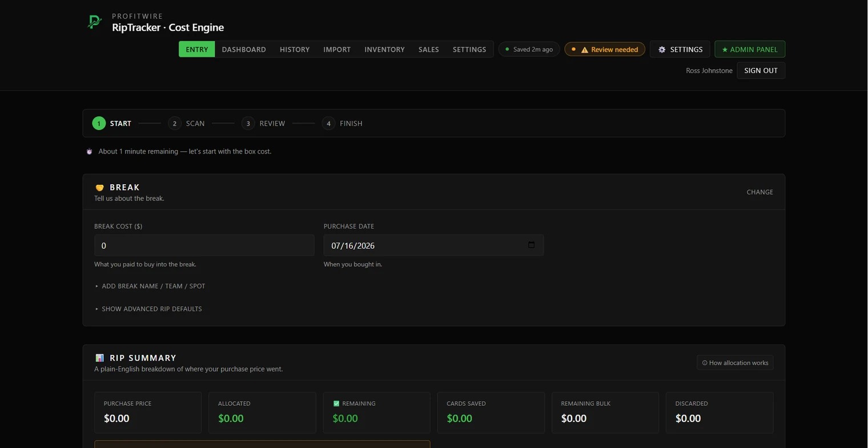This screenshot has width=868, height=448.
Task: Open How allocation works info
Action: pos(735,362)
